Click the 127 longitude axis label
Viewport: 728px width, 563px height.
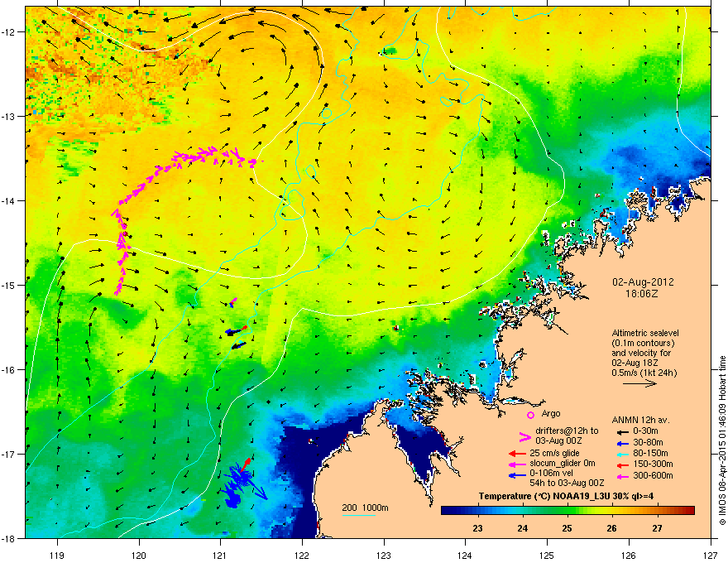click(711, 555)
